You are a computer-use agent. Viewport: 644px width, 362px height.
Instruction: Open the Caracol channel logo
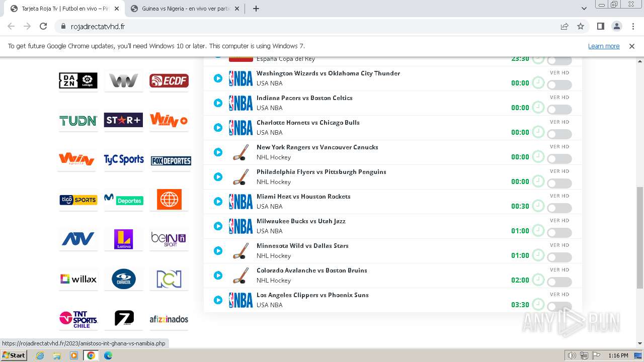(124, 279)
